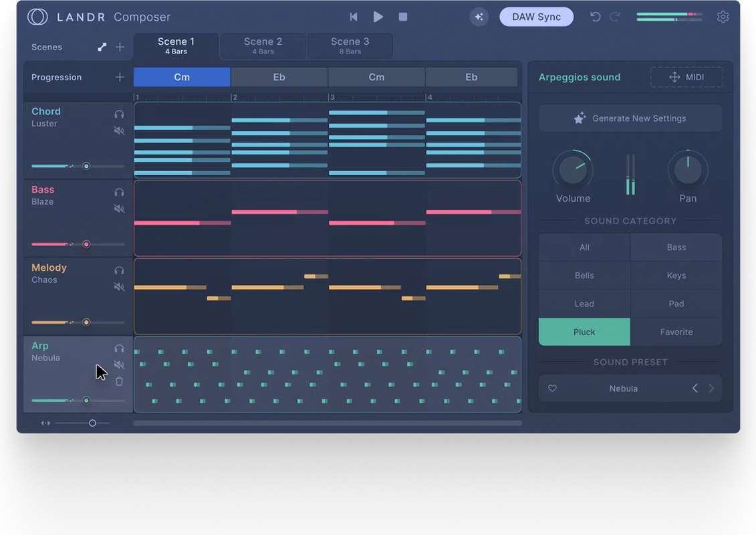Screen dimensions: 756x535
Task: Favorite the Nebula preset heart icon
Action: click(552, 389)
